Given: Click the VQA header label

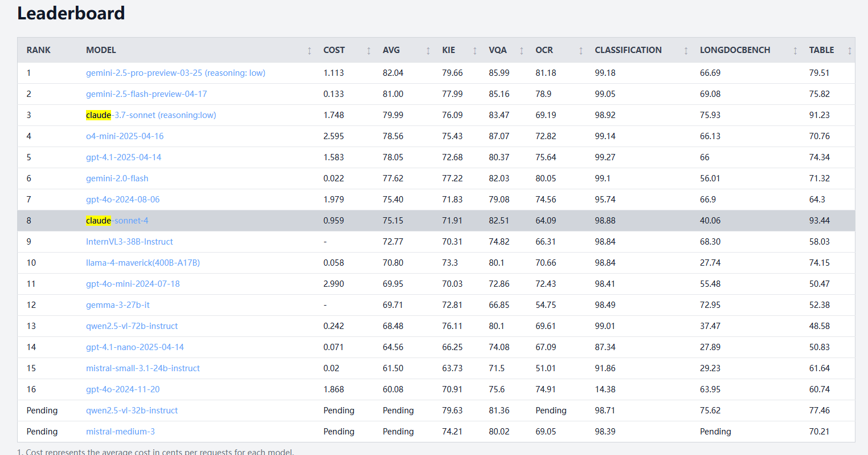Looking at the screenshot, I should click(498, 50).
